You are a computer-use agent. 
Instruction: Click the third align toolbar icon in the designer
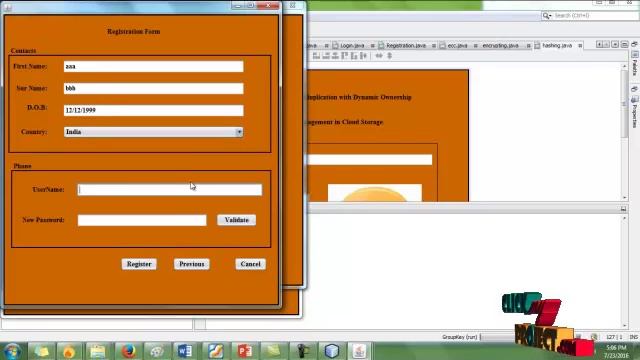click(335, 56)
